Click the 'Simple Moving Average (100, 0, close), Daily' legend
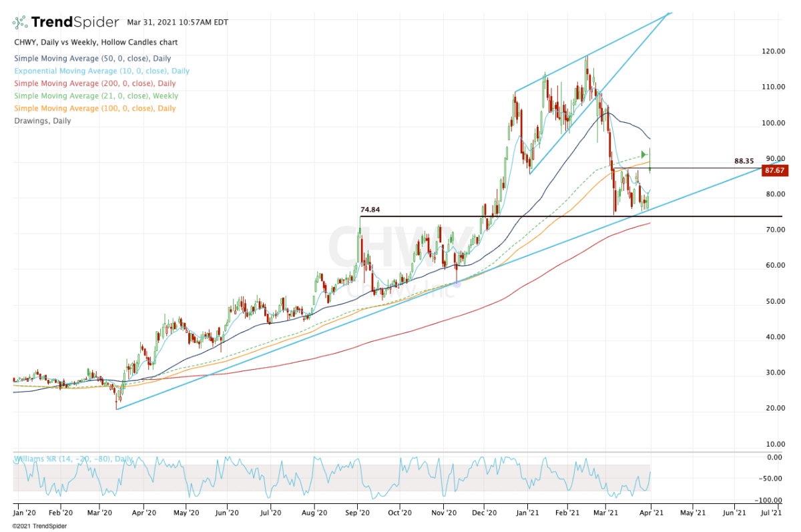Viewport: 801px width, 532px height. [95, 108]
